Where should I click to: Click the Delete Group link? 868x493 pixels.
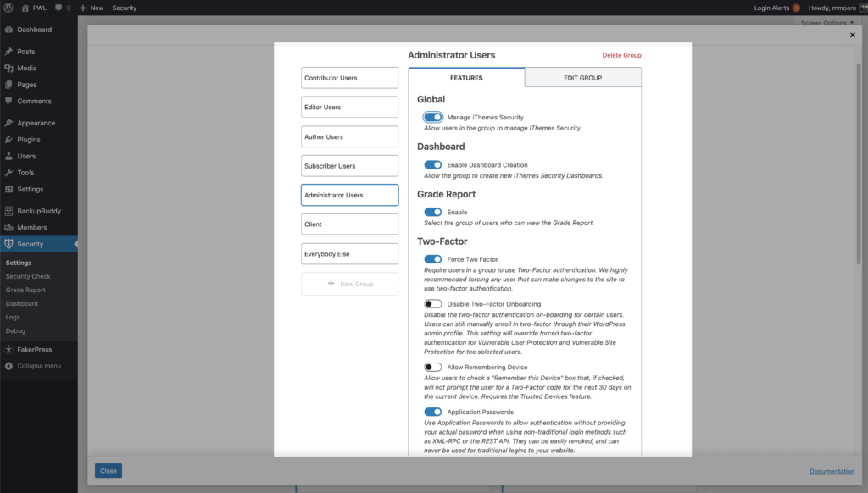point(621,55)
